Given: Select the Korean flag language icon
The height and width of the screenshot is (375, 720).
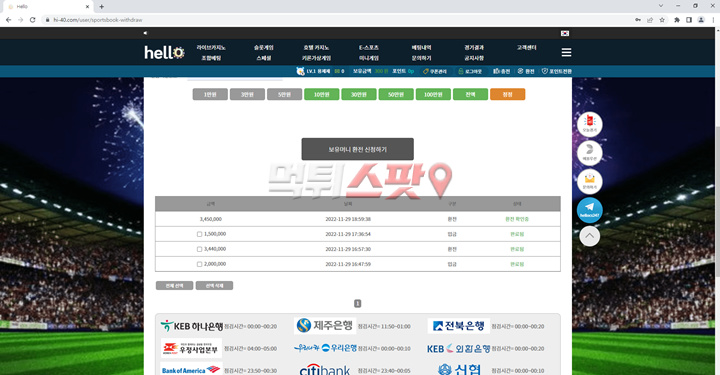Looking at the screenshot, I should [565, 33].
